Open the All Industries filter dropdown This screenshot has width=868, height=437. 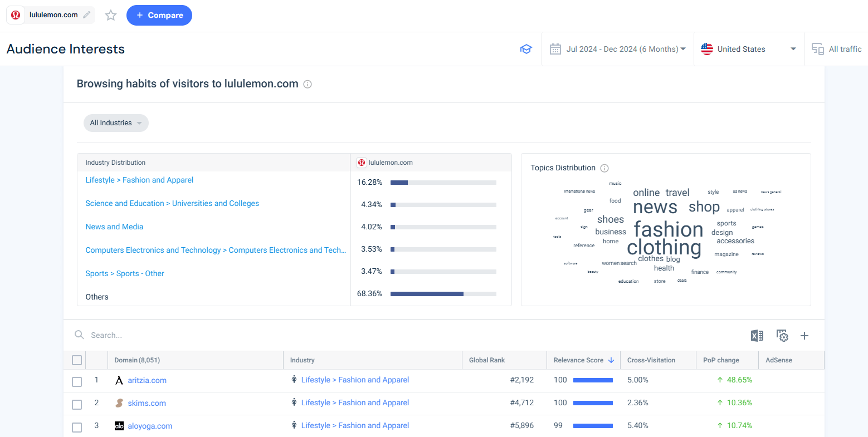tap(116, 123)
